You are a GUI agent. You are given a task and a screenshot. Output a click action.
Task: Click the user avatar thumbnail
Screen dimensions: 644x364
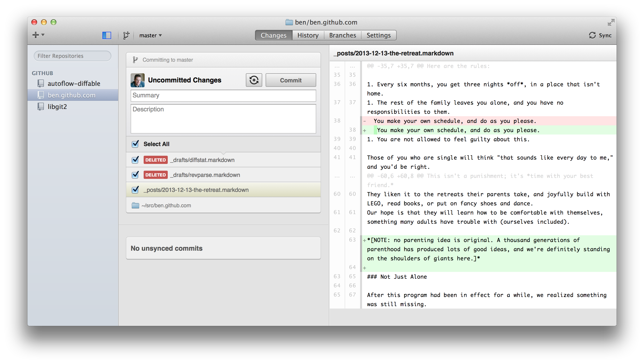tap(137, 80)
